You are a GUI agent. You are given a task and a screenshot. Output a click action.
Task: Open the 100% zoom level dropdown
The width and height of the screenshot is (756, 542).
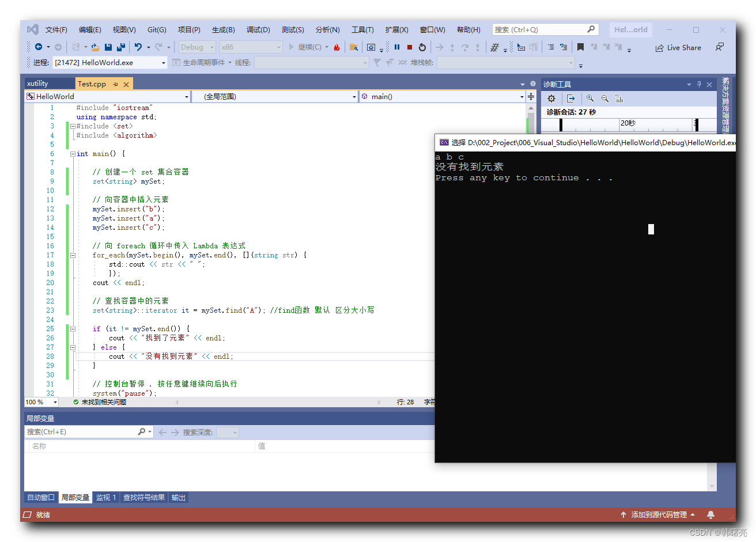pos(41,402)
